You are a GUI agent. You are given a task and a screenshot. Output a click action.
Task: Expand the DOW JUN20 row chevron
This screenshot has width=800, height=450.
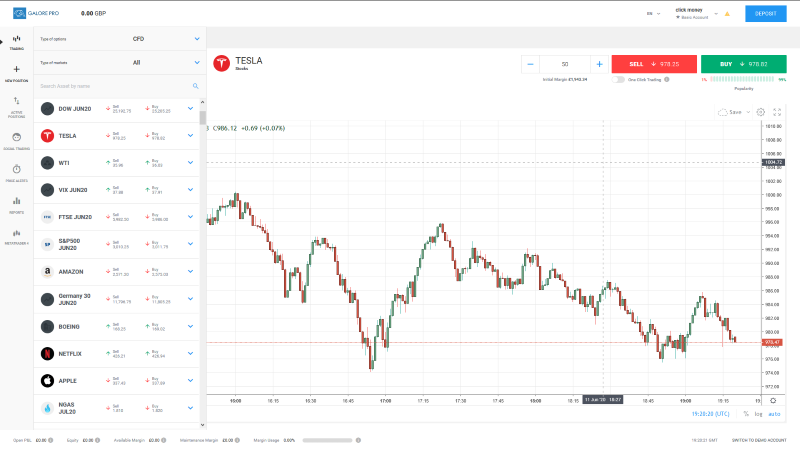pyautogui.click(x=190, y=109)
